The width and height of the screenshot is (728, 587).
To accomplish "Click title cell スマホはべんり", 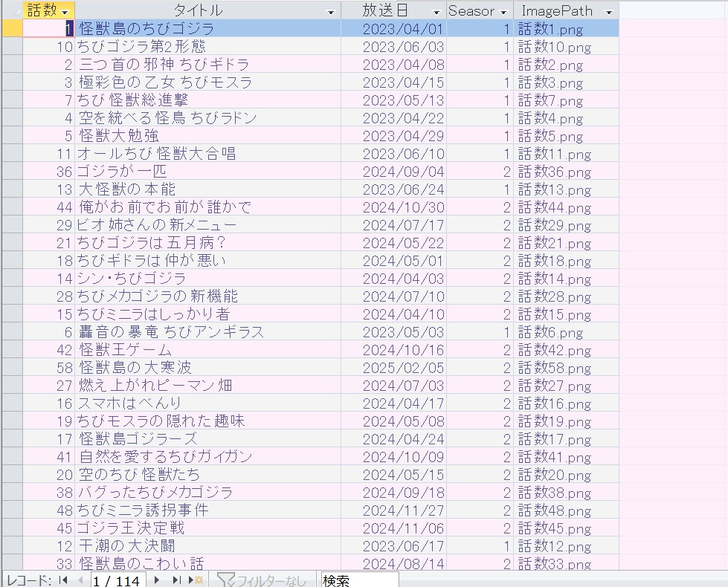I will (x=207, y=403).
